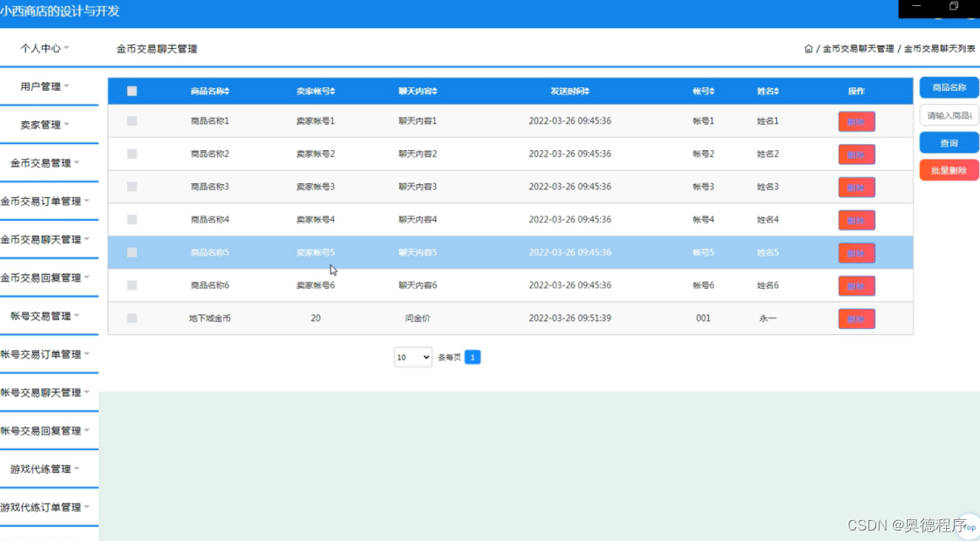The image size is (980, 541).
Task: Sort the table by 卖家帐号 column
Action: coord(333,91)
